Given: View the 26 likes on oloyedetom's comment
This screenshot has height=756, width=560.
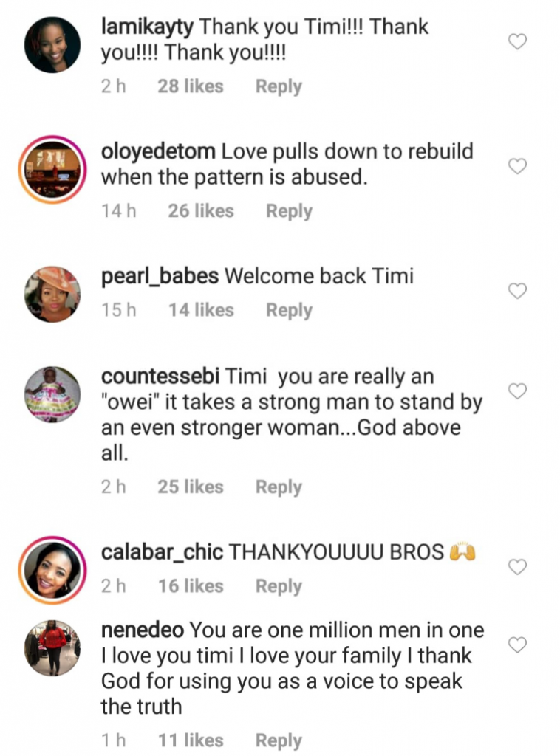Looking at the screenshot, I should [200, 211].
